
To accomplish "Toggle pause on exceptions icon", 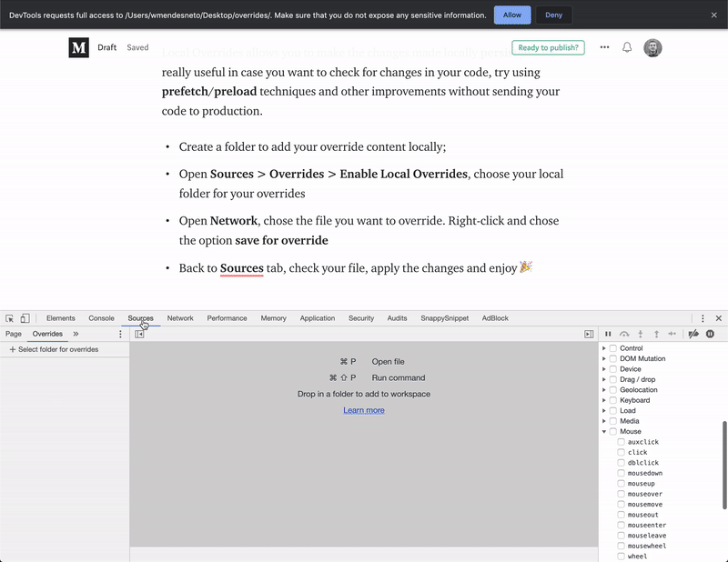I will point(711,334).
